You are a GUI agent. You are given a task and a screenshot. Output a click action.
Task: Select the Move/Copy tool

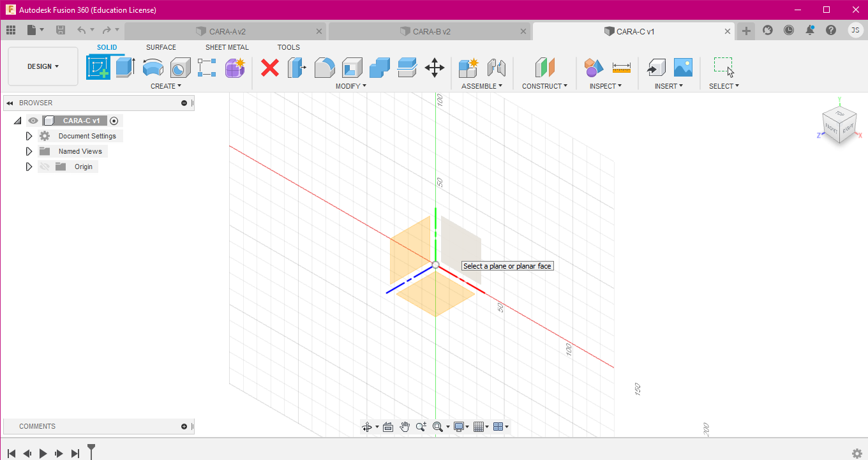[x=435, y=67]
